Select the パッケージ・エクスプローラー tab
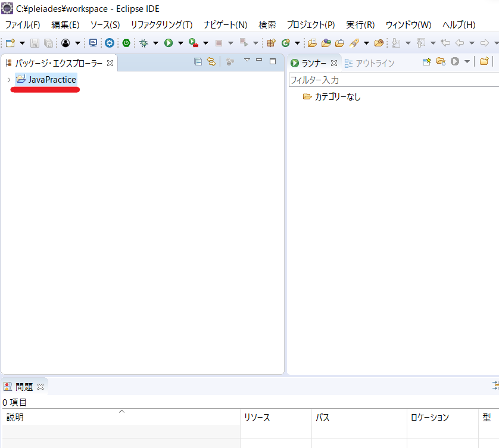 tap(59, 63)
